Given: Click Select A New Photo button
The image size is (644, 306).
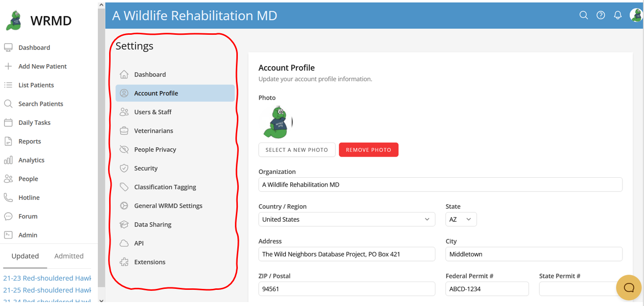Looking at the screenshot, I should coord(297,150).
